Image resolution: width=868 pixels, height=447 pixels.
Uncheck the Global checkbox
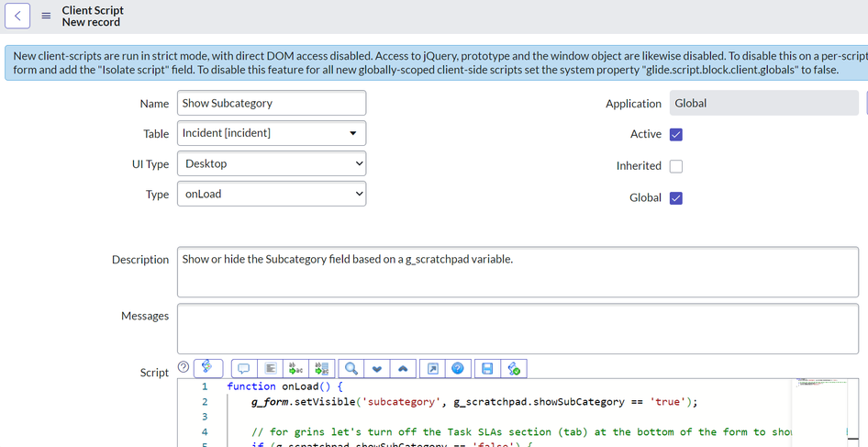pos(676,197)
